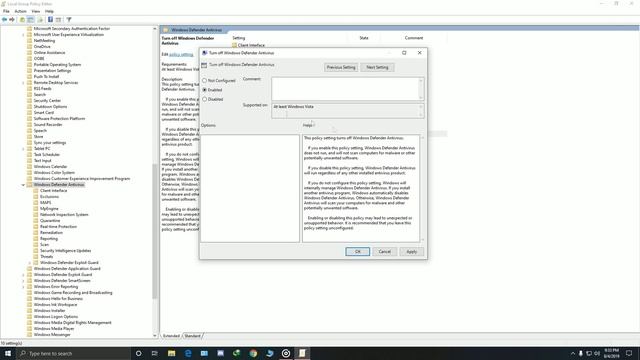Image resolution: width=640 pixels, height=360 pixels.
Task: Click OK in the policy dialog
Action: (358, 251)
